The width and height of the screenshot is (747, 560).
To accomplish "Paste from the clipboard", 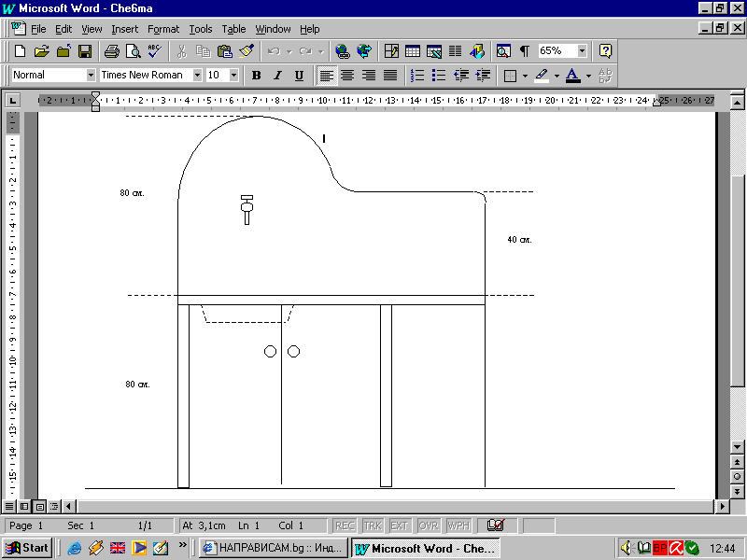I will click(x=224, y=51).
